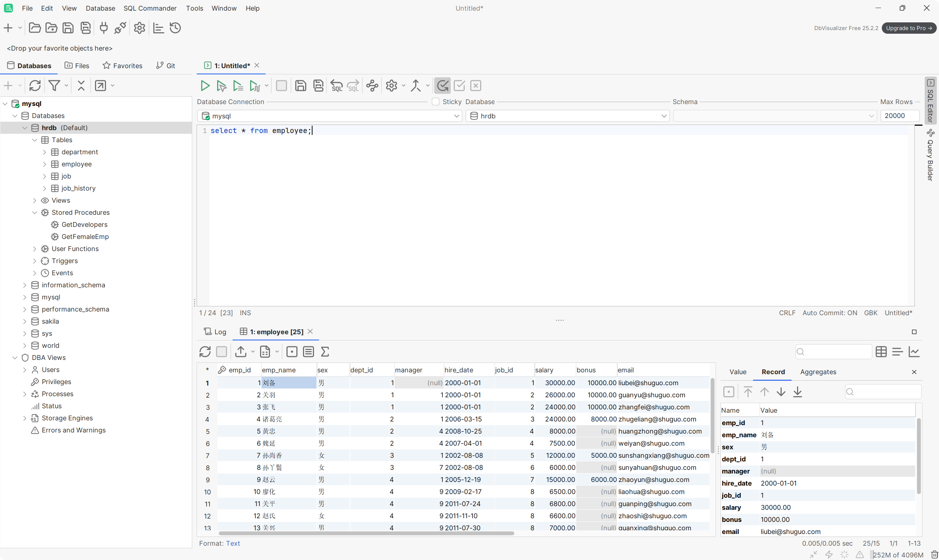Image resolution: width=939 pixels, height=560 pixels.
Task: Click the Execute SQL play button
Action: [205, 86]
